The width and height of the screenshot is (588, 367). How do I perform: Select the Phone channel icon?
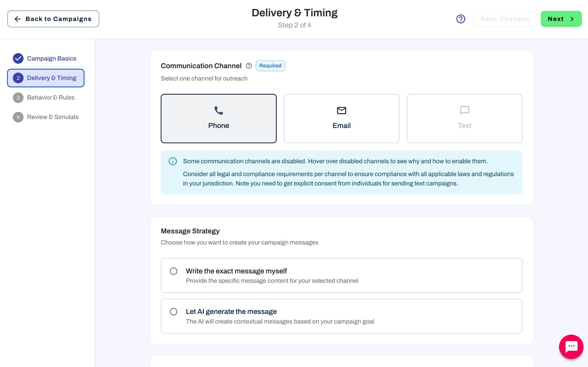tap(218, 110)
